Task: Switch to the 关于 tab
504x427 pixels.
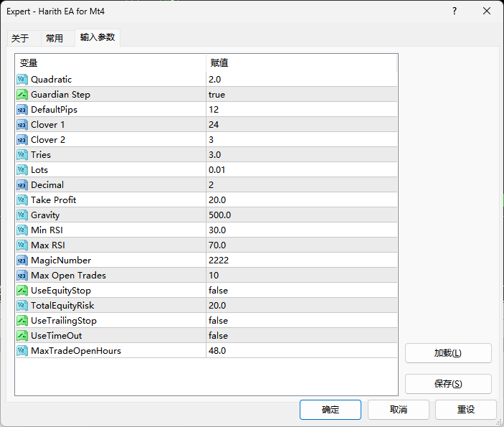Action: click(x=20, y=39)
